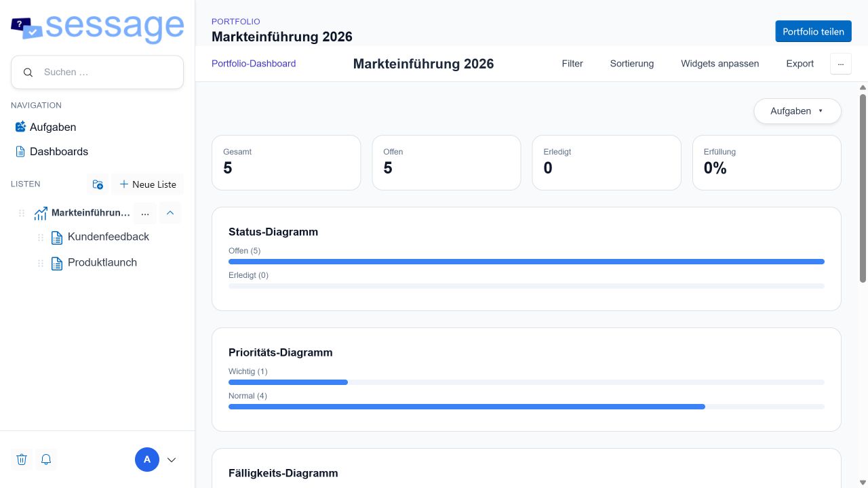Click the Produktlaunch list icon
Image resolution: width=868 pixels, height=488 pixels.
[57, 264]
